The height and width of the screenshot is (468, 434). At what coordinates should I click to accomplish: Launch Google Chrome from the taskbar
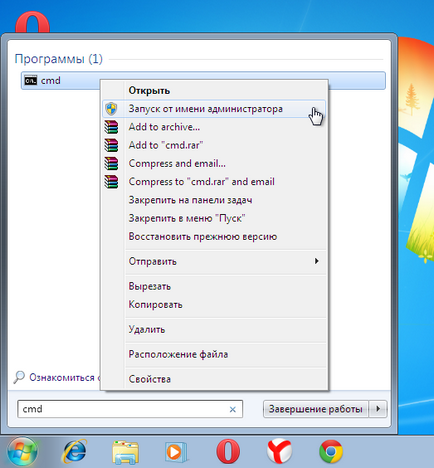click(x=331, y=451)
